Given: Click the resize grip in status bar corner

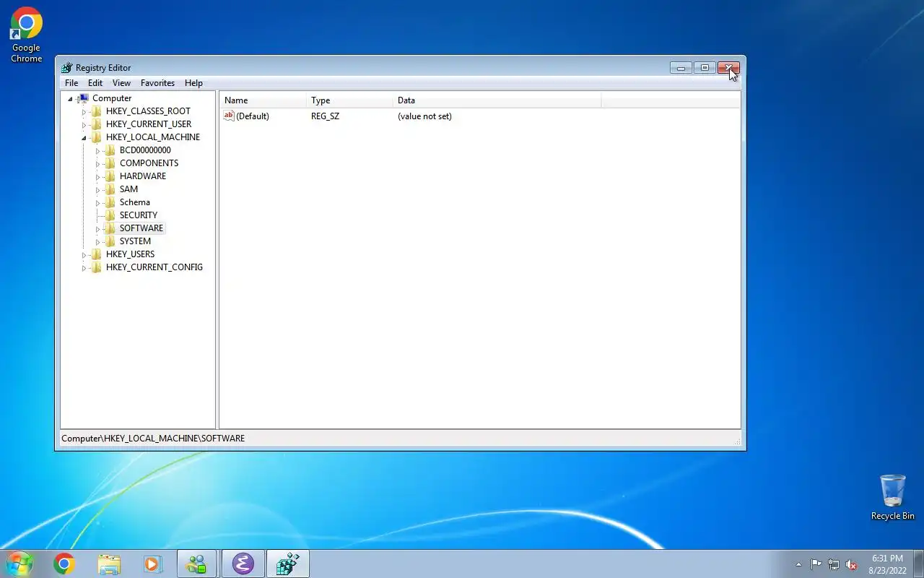Looking at the screenshot, I should tap(737, 441).
